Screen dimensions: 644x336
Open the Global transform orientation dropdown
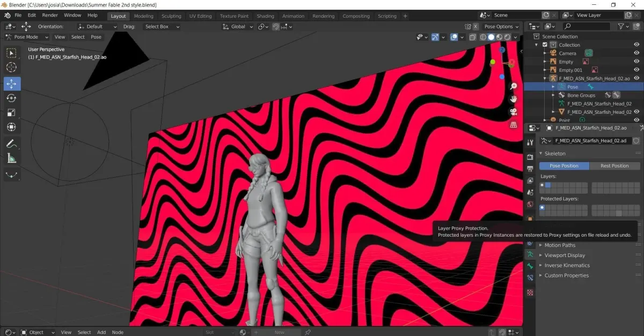[238, 26]
